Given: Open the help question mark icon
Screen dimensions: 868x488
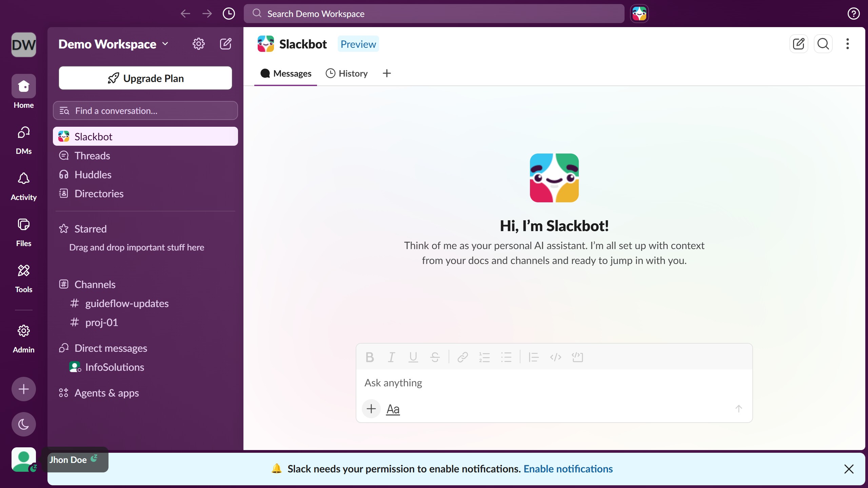Looking at the screenshot, I should 853,14.
